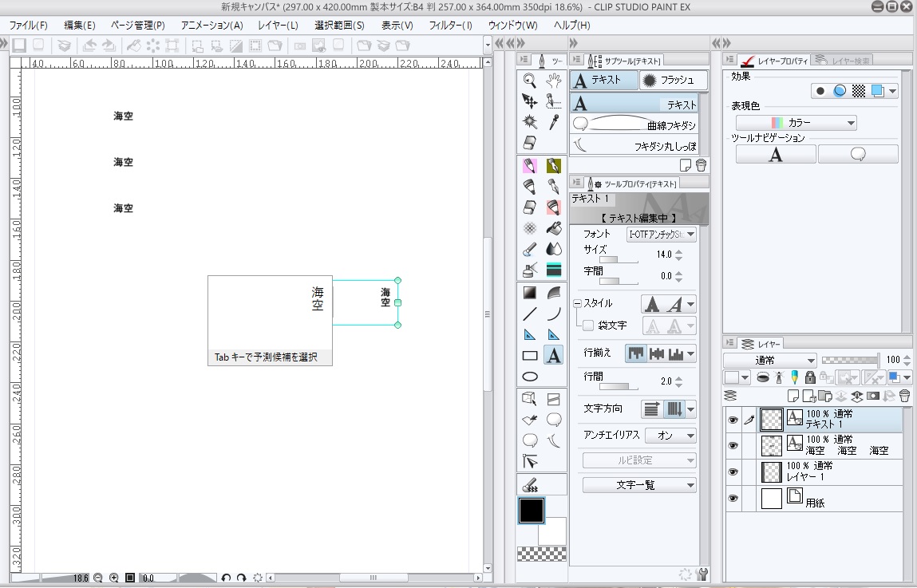Select the Gradient tool
The image size is (917, 588).
529,292
